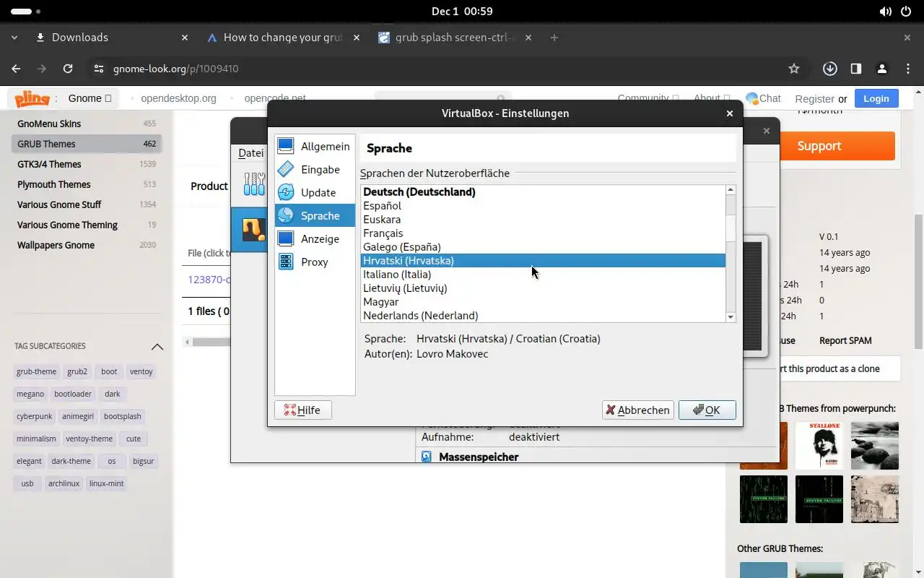The width and height of the screenshot is (924, 578).
Task: Click Report SPAM link
Action: click(x=845, y=340)
